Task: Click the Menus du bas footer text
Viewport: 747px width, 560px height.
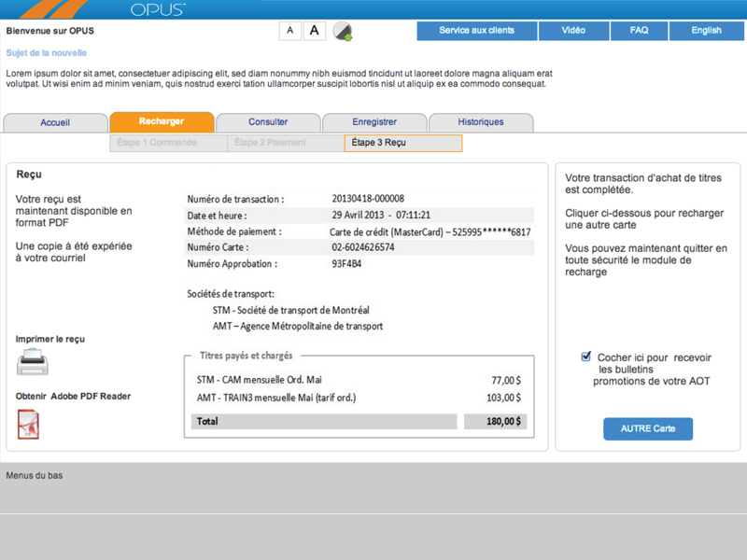Action: point(35,475)
